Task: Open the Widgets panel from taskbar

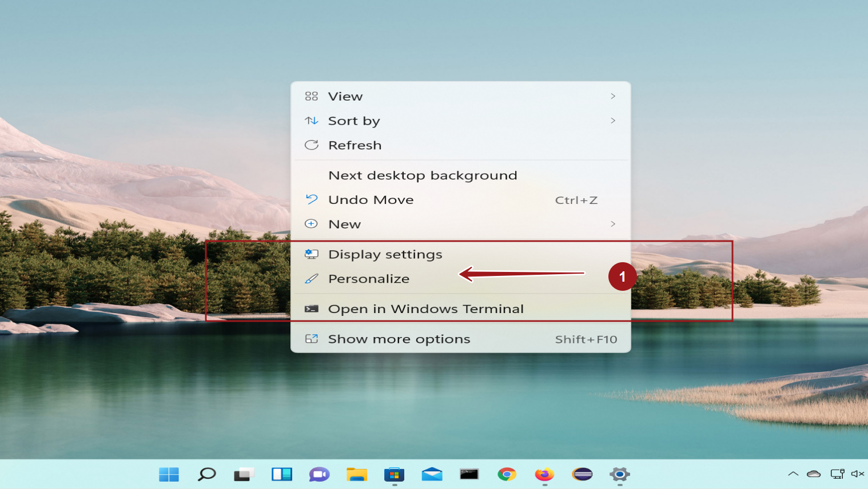Action: 281,474
